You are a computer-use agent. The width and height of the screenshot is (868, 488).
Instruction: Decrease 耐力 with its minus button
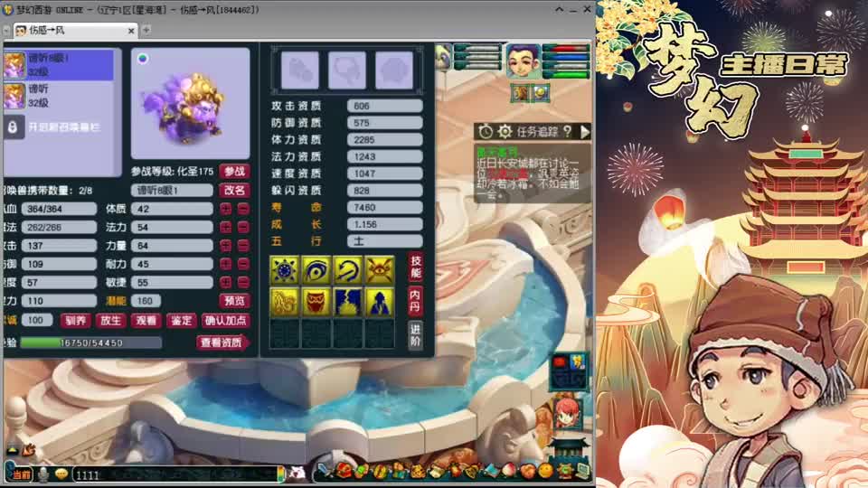tap(243, 264)
